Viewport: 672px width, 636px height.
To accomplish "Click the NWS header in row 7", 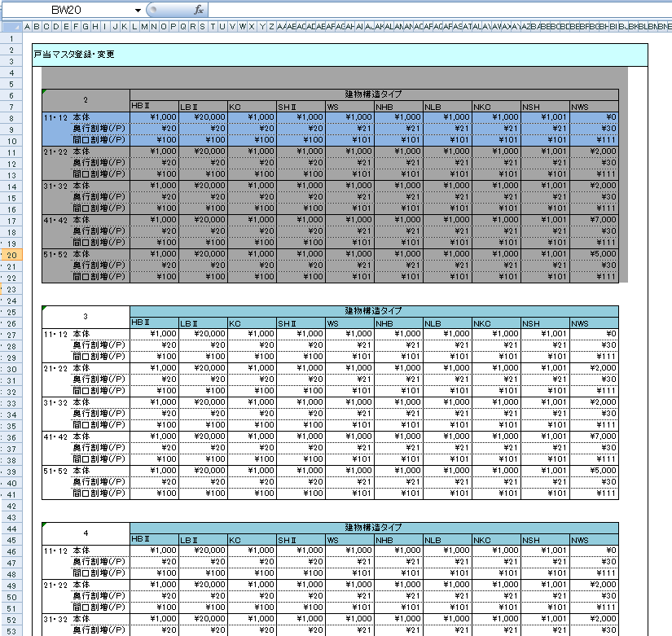I will 594,106.
